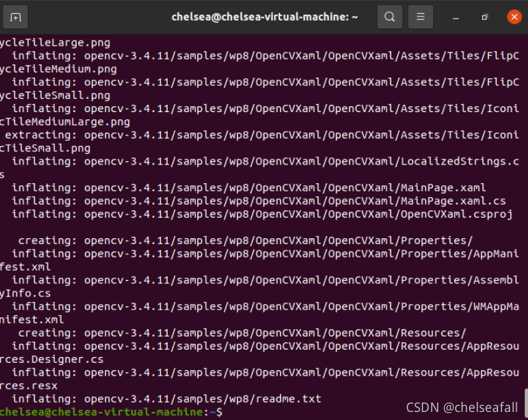This screenshot has height=420, width=528.
Task: Click the text rces.Designer.cs
Action: 52,360
